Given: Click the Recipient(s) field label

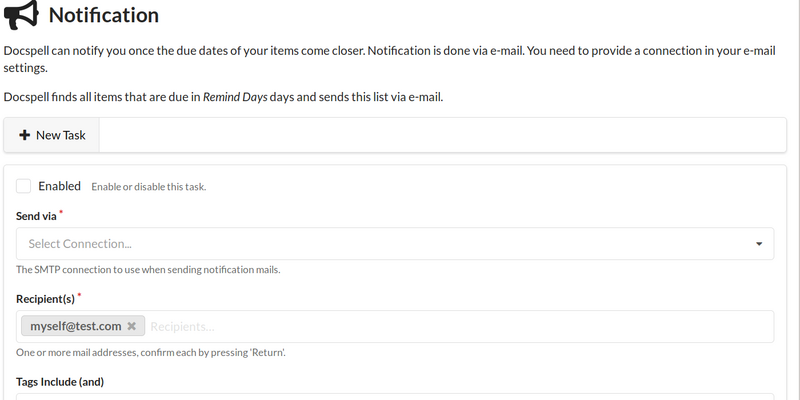Looking at the screenshot, I should point(45,298).
